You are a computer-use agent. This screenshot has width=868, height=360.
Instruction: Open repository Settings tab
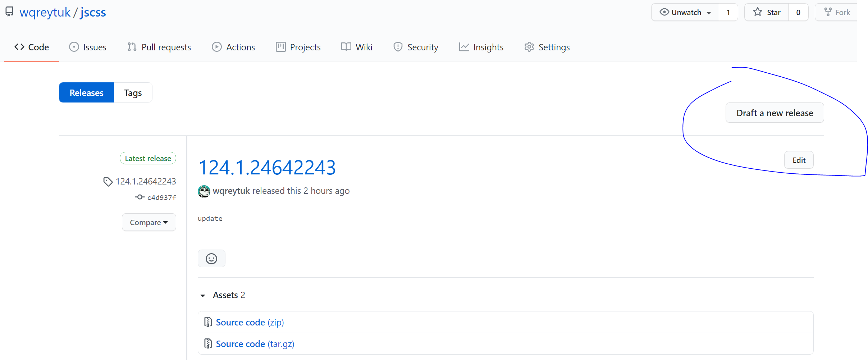[547, 47]
